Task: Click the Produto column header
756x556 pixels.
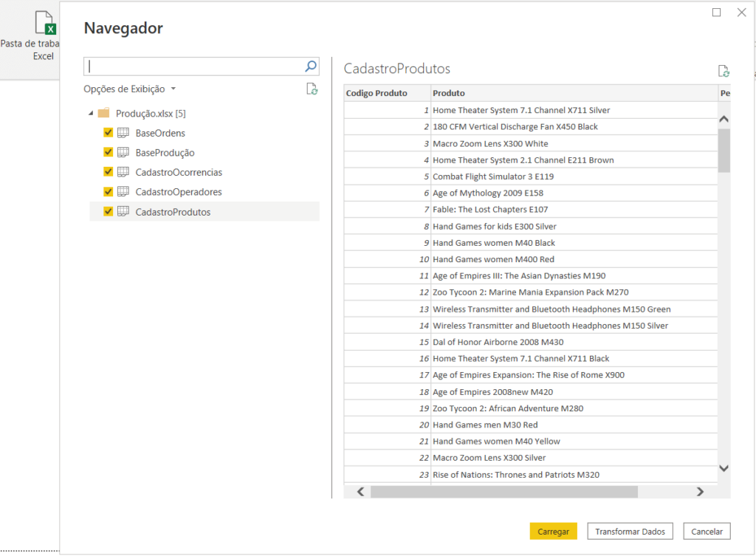Action: pos(574,93)
